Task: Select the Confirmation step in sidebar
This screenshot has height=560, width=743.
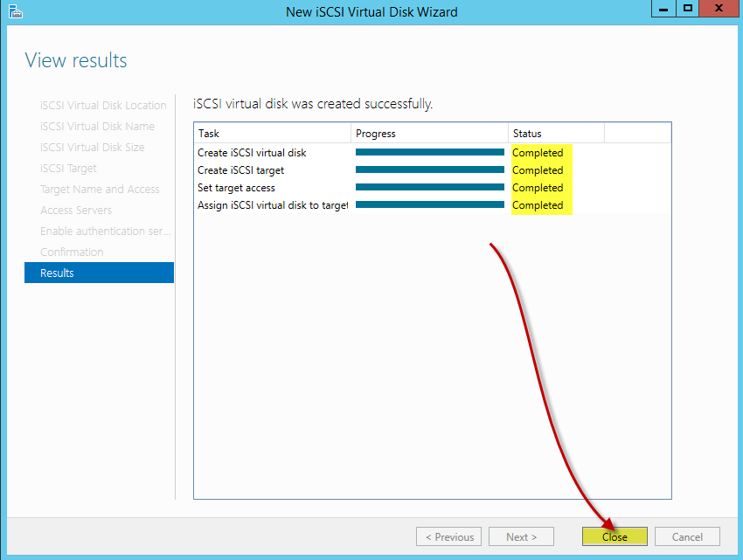Action: pos(72,252)
